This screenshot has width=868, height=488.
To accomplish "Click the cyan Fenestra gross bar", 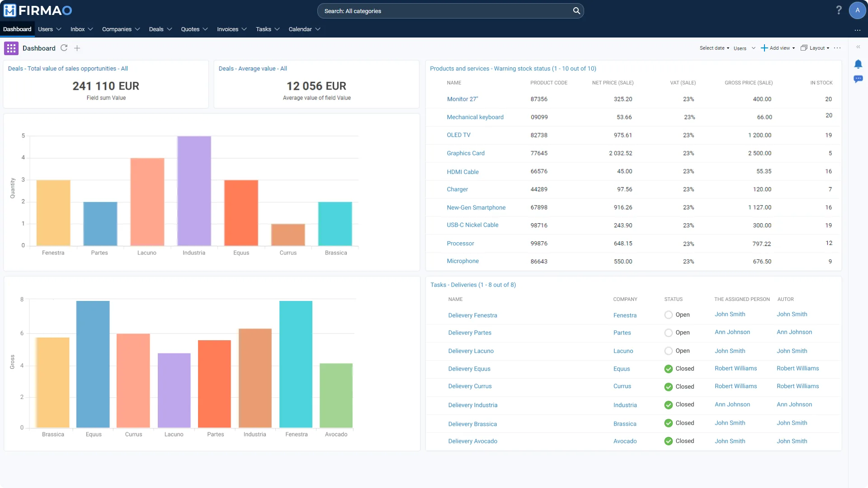I will pyautogui.click(x=296, y=364).
